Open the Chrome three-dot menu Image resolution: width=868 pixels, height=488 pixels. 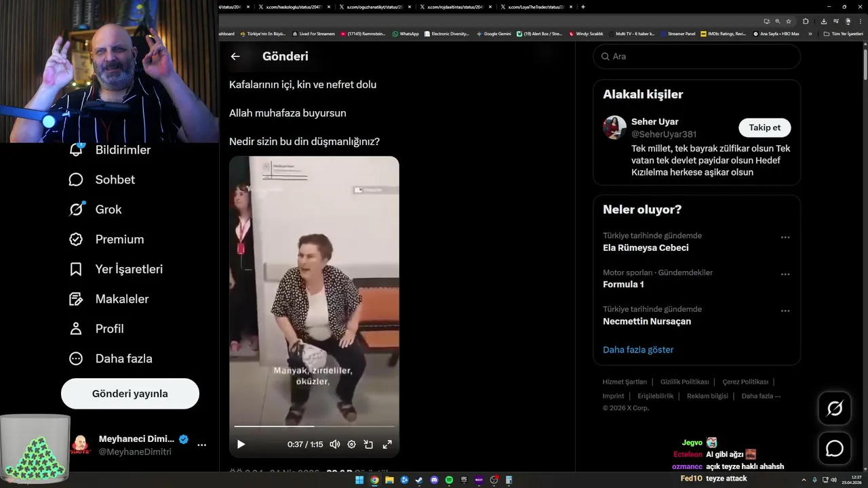[x=861, y=21]
